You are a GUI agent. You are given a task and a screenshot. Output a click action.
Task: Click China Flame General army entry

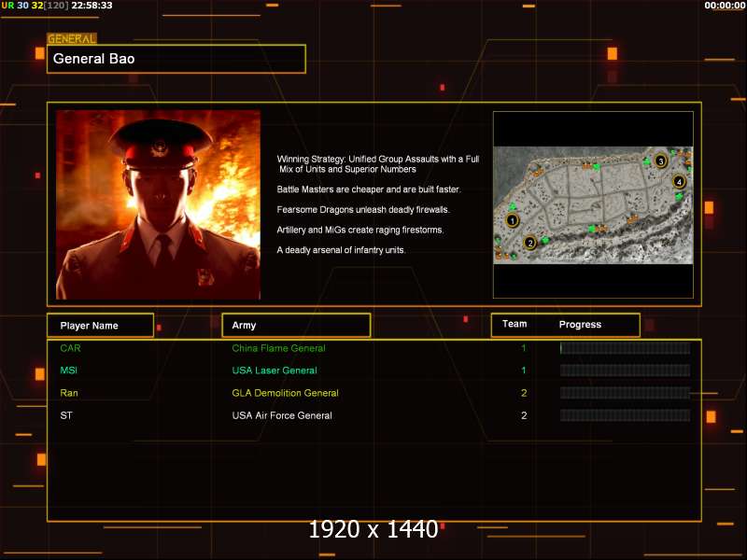278,348
